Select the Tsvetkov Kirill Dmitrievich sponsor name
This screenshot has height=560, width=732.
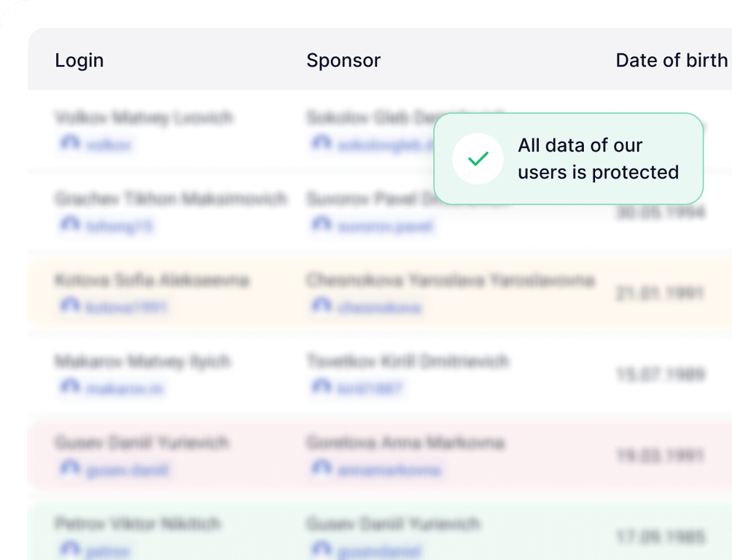click(x=408, y=361)
